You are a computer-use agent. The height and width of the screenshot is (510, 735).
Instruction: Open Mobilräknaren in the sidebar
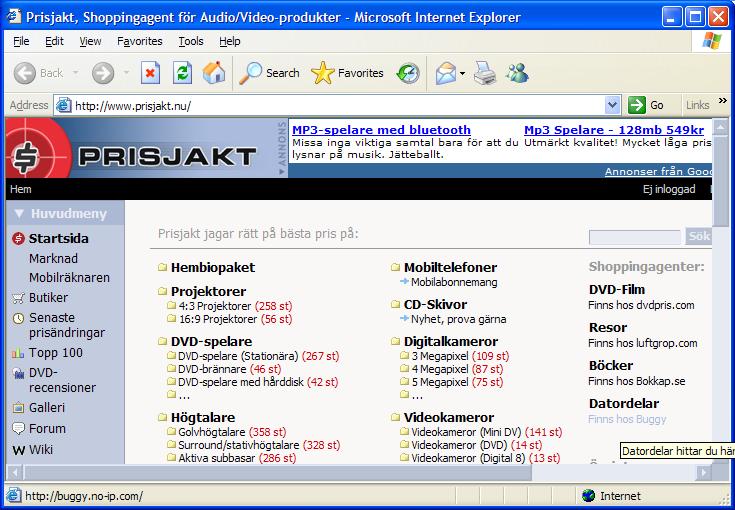pyautogui.click(x=69, y=278)
